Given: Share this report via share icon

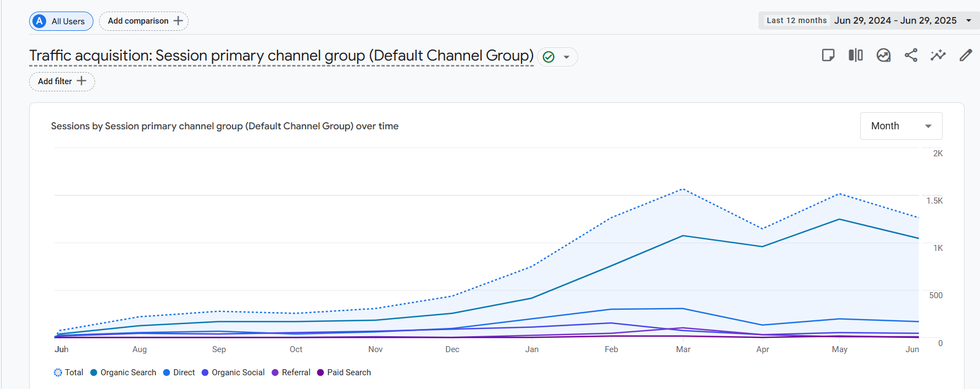Looking at the screenshot, I should coord(911,55).
